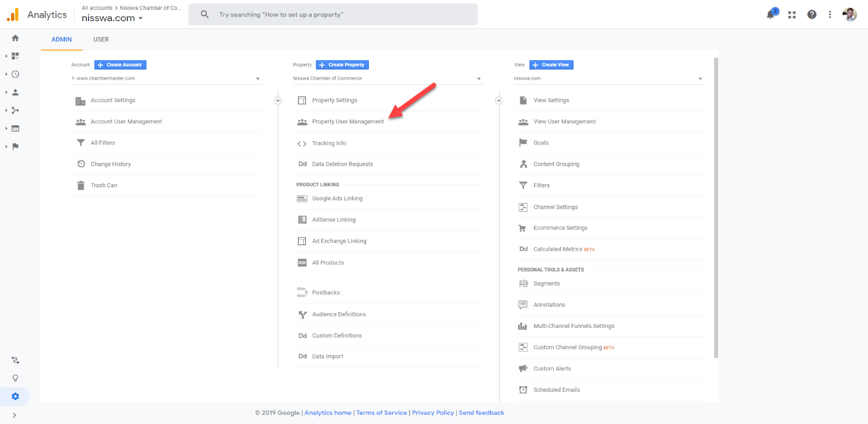The width and height of the screenshot is (868, 424).
Task: Switch to the USER tab
Action: [101, 40]
